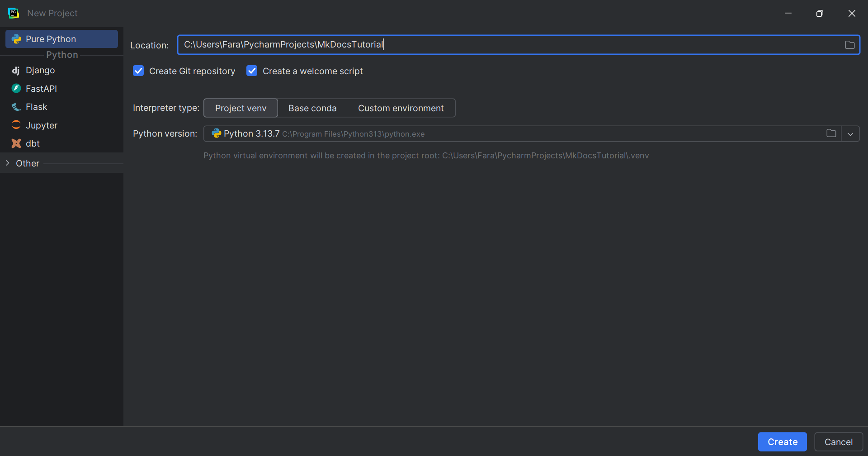
Task: Open the Python 3.13.7 version combo box
Action: [x=497, y=134]
